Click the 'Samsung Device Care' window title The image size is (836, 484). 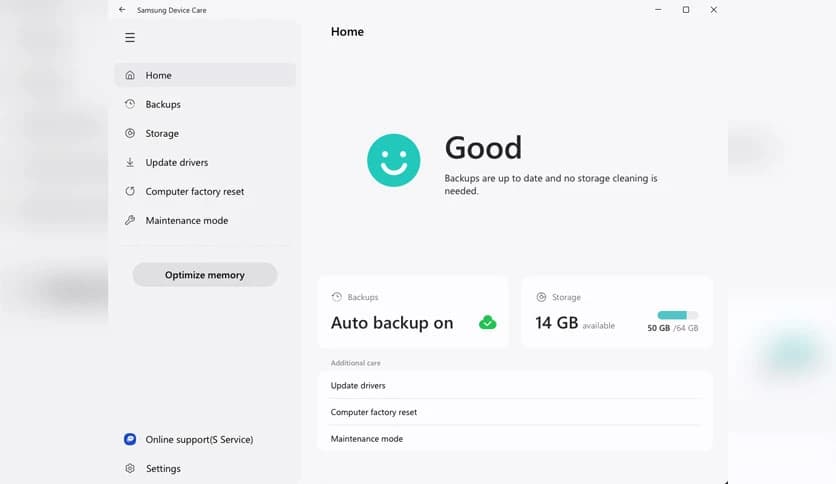point(172,10)
